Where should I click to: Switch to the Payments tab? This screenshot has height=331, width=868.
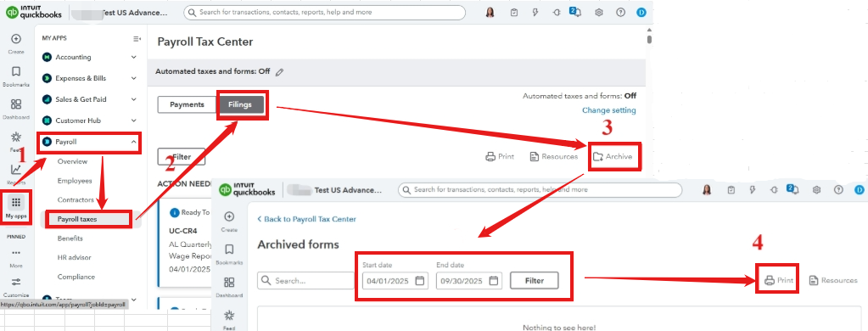[x=187, y=104]
